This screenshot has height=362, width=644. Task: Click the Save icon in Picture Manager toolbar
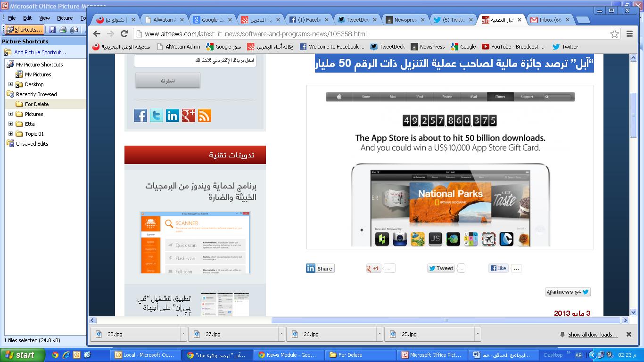(x=52, y=30)
